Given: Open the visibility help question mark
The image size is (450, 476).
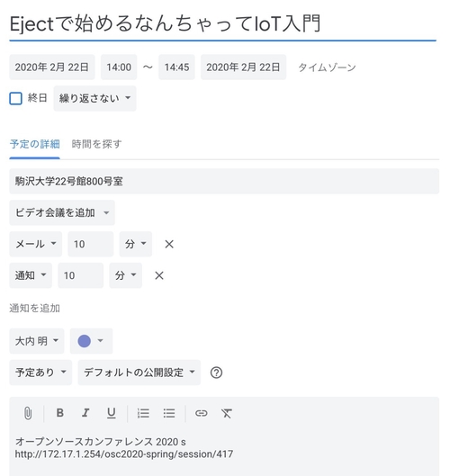Looking at the screenshot, I should (x=216, y=373).
